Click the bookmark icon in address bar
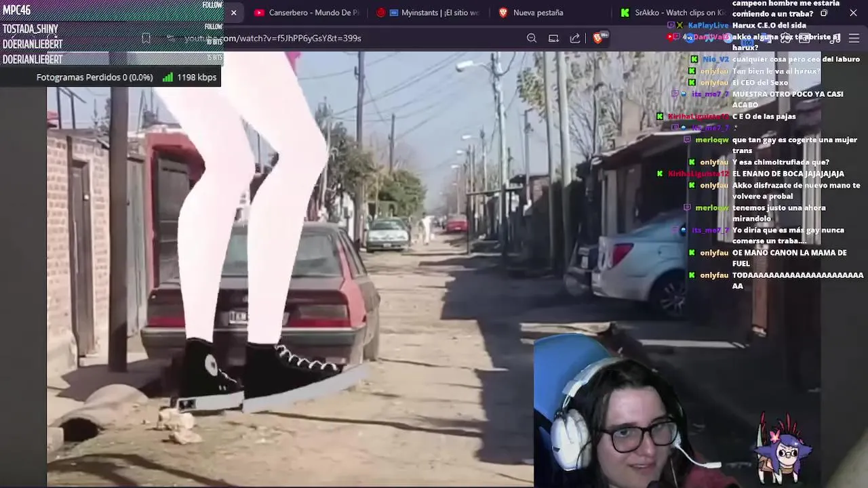 (x=146, y=38)
